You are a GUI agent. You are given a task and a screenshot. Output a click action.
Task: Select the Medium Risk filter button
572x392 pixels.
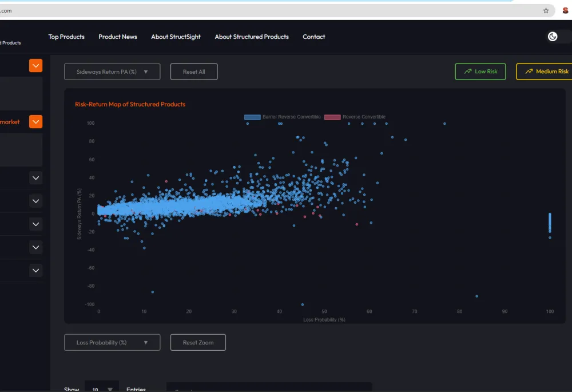pyautogui.click(x=545, y=72)
